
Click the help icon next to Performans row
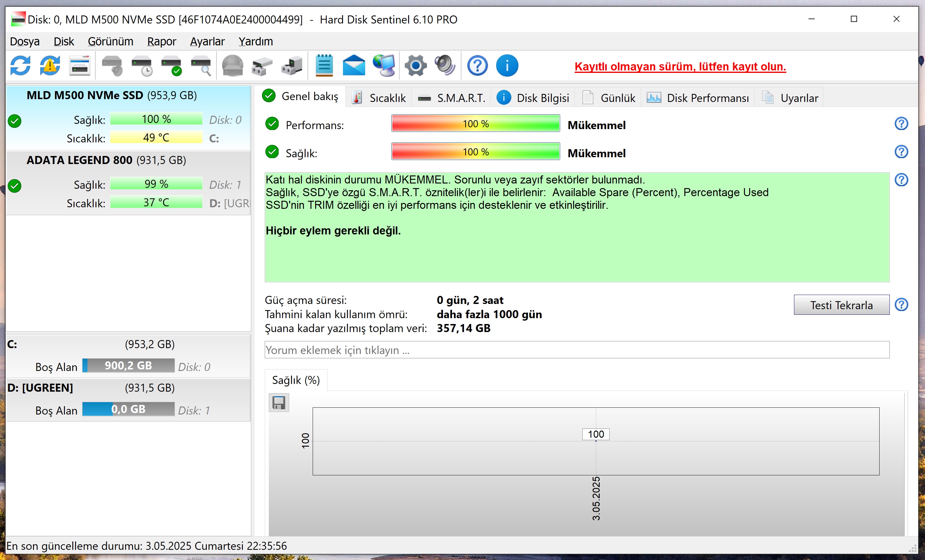coord(901,124)
